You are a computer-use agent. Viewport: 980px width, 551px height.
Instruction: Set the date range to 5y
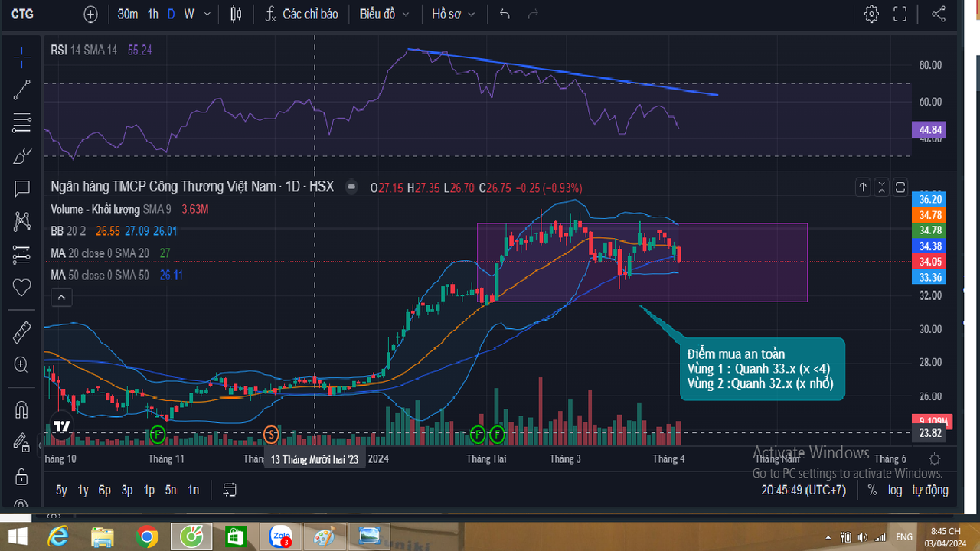click(61, 490)
